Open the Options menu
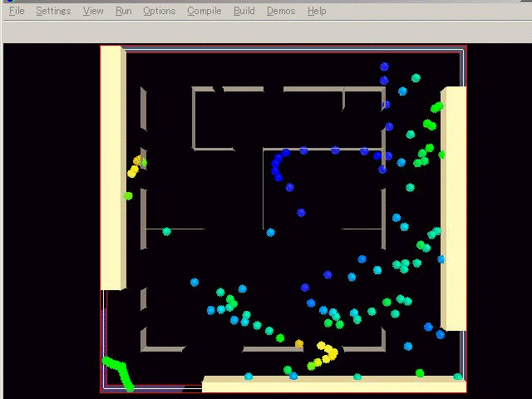The image size is (532, 399). coord(159,11)
